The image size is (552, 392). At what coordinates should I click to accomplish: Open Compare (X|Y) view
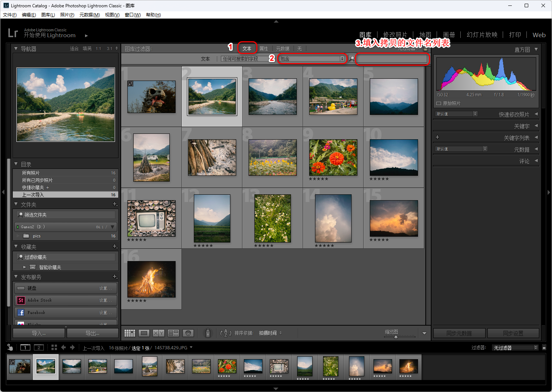point(158,333)
